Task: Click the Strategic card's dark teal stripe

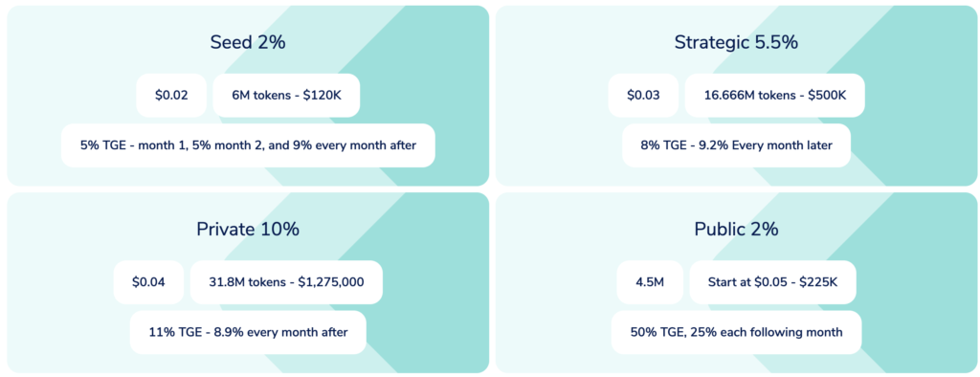Action: click(x=931, y=94)
